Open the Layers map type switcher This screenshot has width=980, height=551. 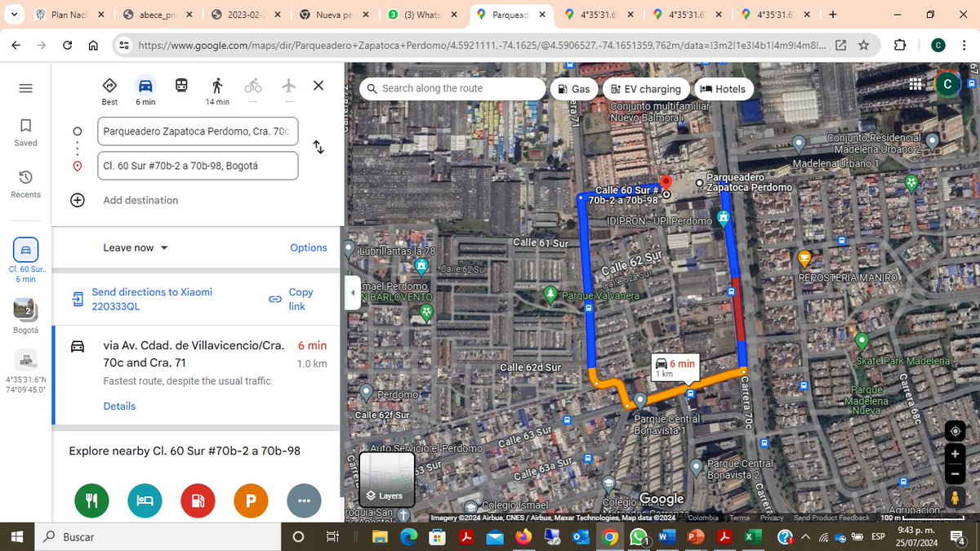click(387, 480)
